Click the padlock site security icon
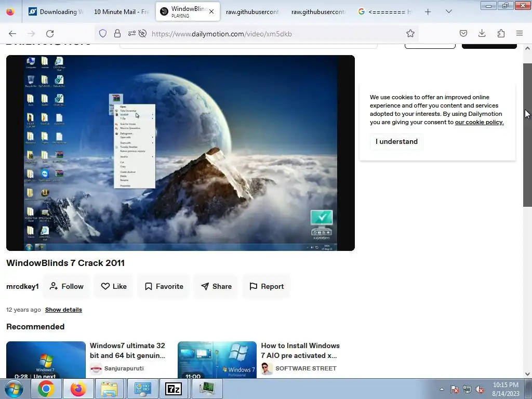The height and width of the screenshot is (399, 532). pyautogui.click(x=117, y=33)
